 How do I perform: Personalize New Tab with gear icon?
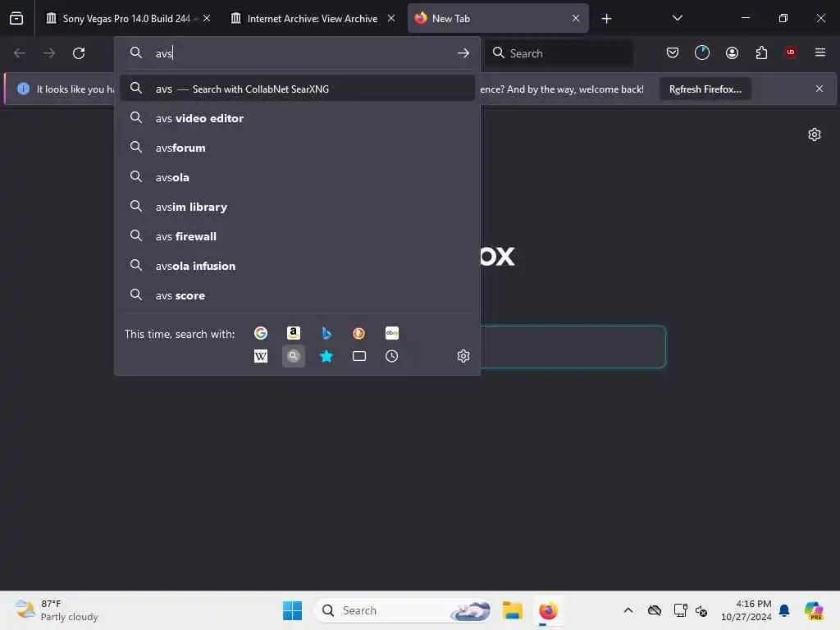[x=815, y=135]
